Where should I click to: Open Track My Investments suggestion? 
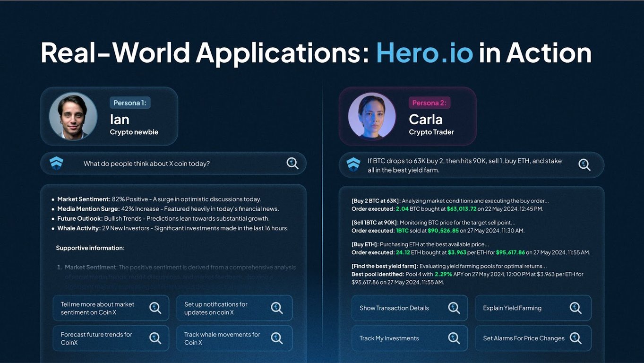pos(410,338)
